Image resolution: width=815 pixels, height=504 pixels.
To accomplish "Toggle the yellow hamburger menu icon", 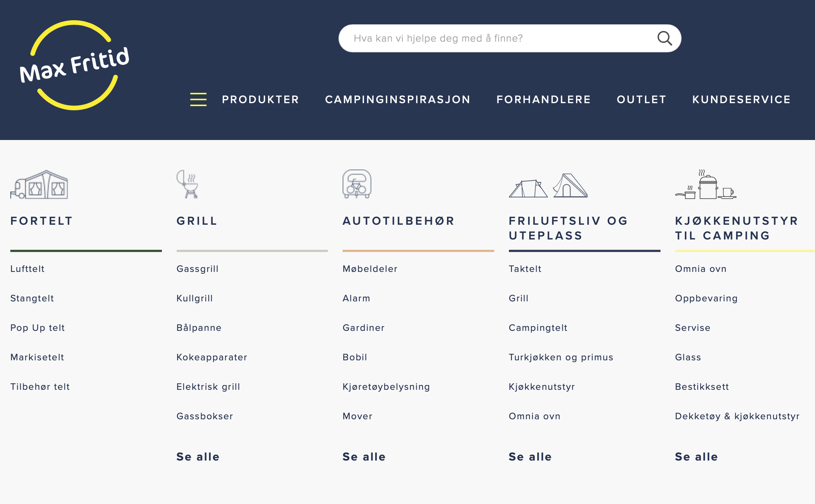I will [198, 99].
